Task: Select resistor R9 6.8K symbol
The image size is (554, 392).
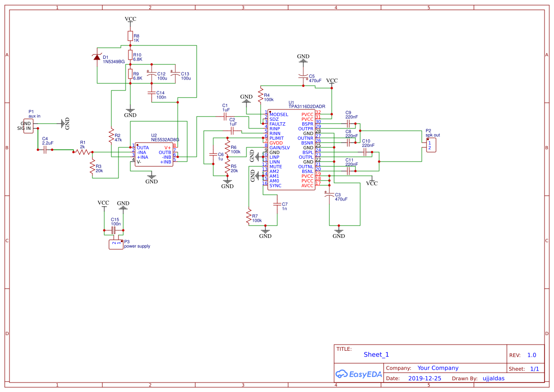Action: (130, 74)
